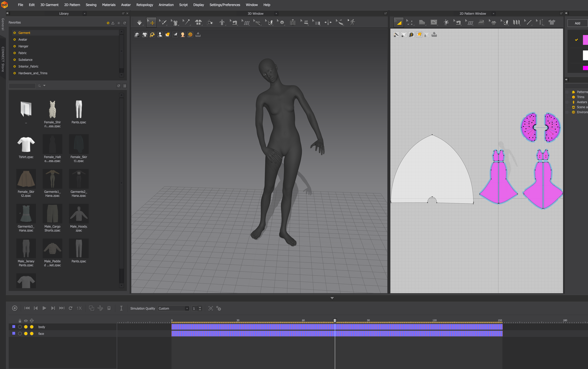Toggle show garment eye icon in 3D Window
This screenshot has width=588, height=369.
(x=145, y=35)
